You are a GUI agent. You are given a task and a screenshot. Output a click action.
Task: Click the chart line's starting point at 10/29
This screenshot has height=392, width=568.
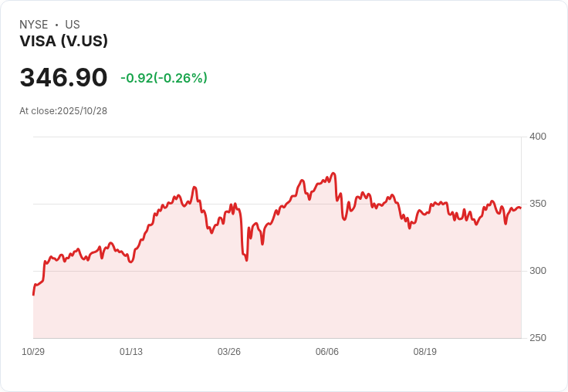click(33, 294)
